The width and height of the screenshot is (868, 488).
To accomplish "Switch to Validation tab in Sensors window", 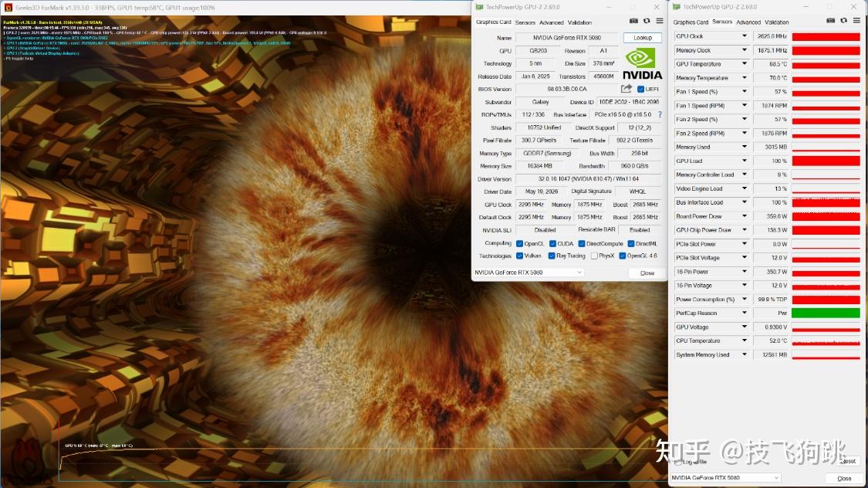I will click(777, 22).
